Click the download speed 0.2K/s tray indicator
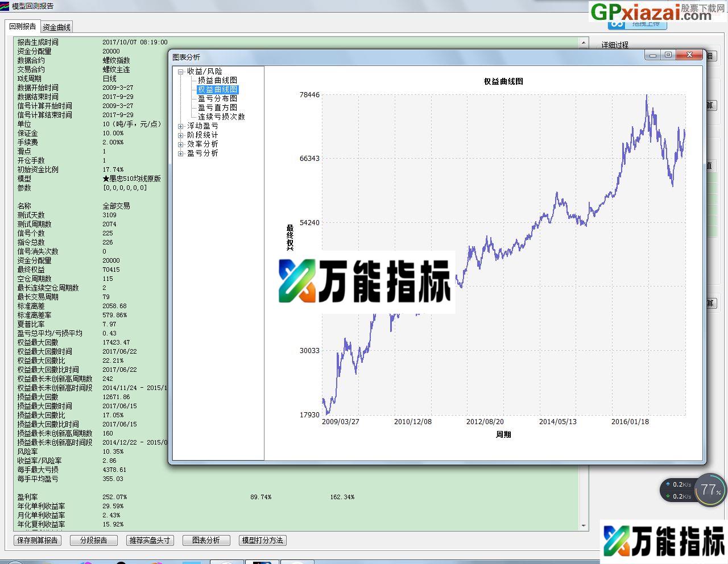Screen dimensions: 728x564 (x=676, y=496)
